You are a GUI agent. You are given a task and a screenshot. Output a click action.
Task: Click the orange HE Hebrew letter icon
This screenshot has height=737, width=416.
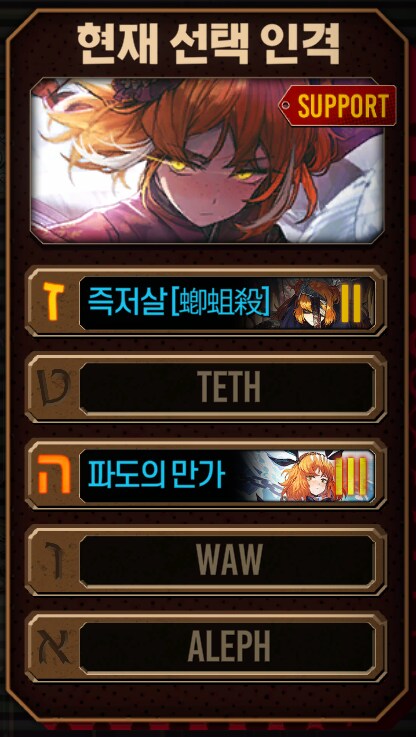54,475
